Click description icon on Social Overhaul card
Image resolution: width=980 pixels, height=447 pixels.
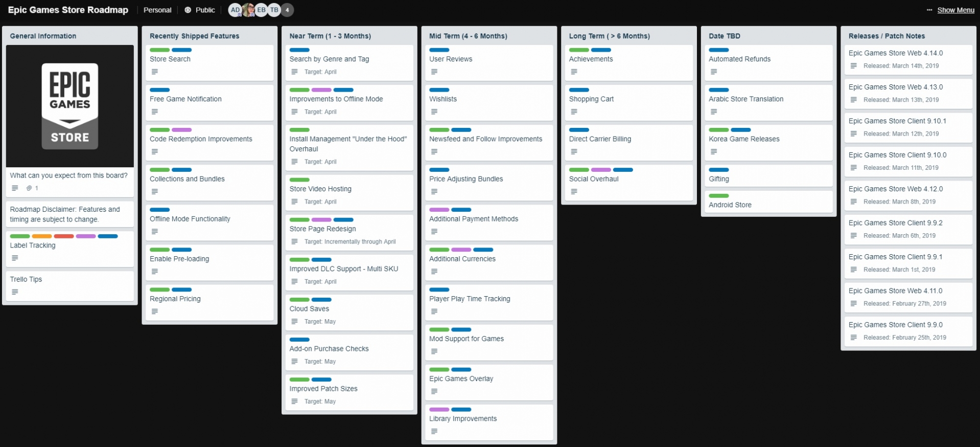[574, 191]
